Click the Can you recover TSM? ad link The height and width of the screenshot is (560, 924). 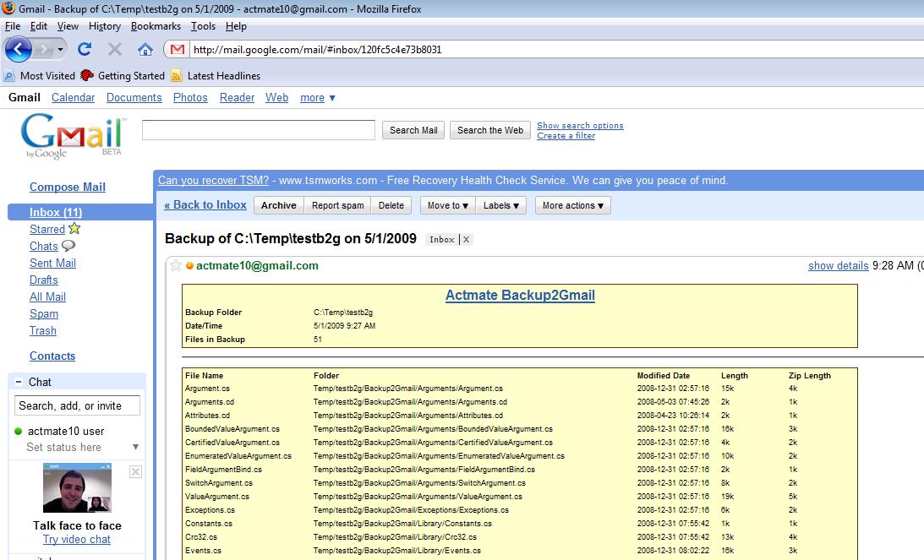(x=213, y=180)
